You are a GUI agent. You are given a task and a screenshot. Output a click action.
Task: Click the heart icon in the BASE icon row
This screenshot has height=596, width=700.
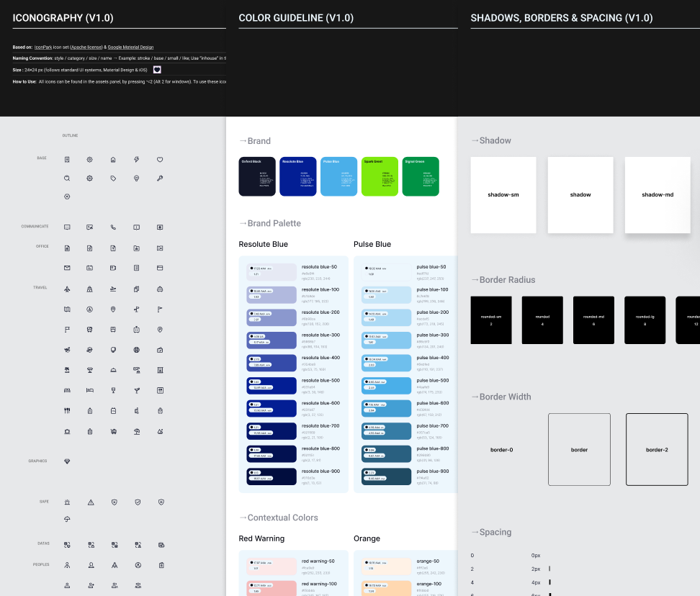160,159
